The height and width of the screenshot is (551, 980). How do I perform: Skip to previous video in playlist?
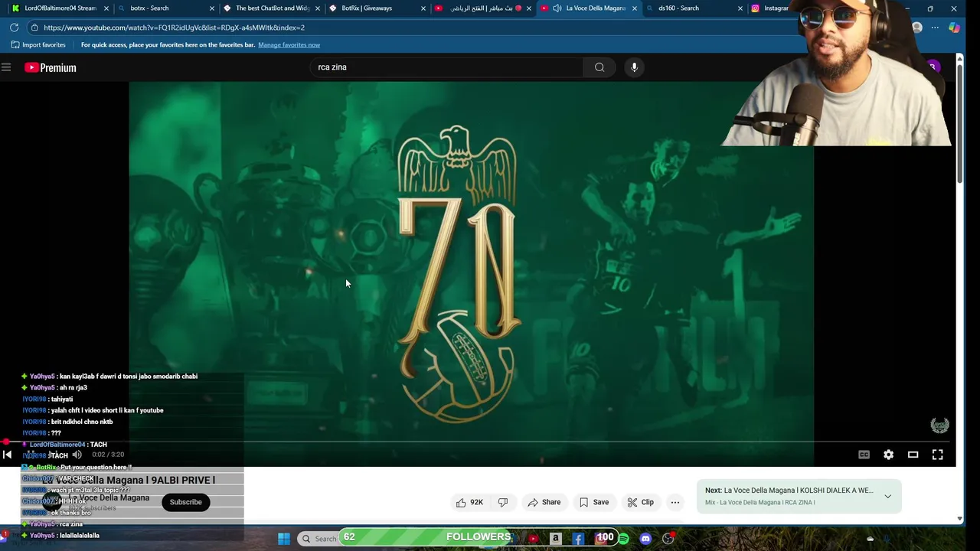coord(7,455)
